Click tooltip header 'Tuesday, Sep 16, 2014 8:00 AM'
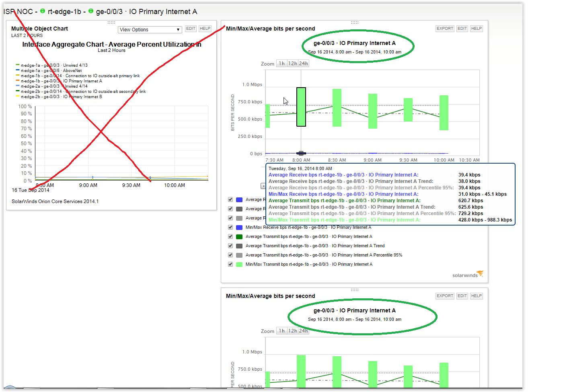Image resolution: width=565 pixels, height=392 pixels. tap(300, 168)
